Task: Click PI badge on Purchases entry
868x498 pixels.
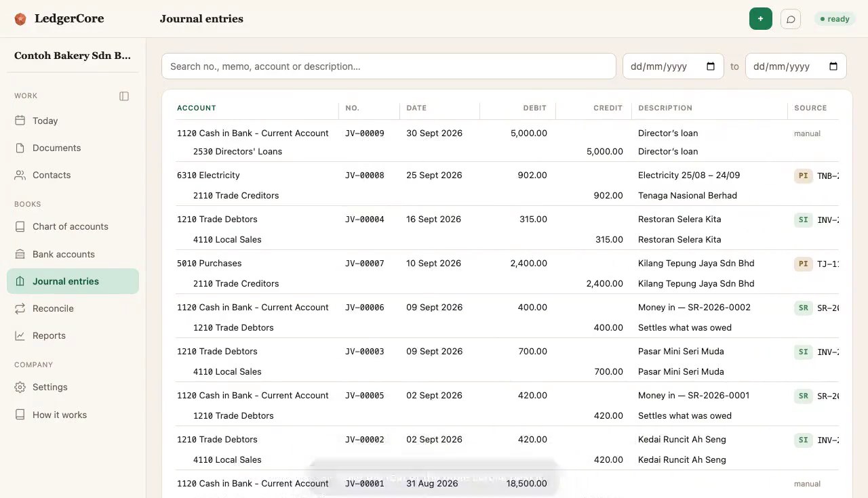Action: point(803,264)
